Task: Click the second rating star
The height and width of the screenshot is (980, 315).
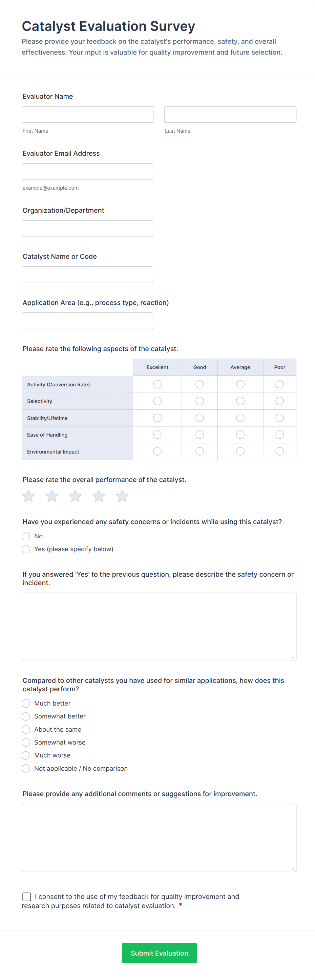Action: click(52, 496)
